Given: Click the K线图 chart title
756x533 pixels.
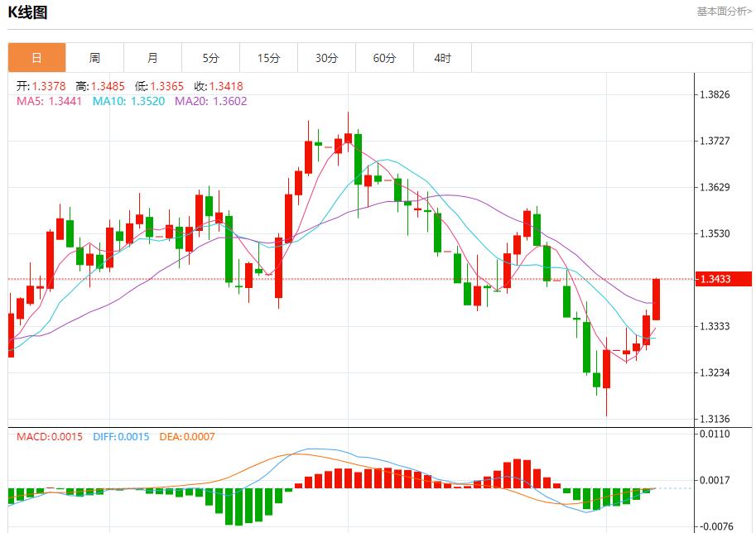Looking at the screenshot, I should pyautogui.click(x=26, y=12).
